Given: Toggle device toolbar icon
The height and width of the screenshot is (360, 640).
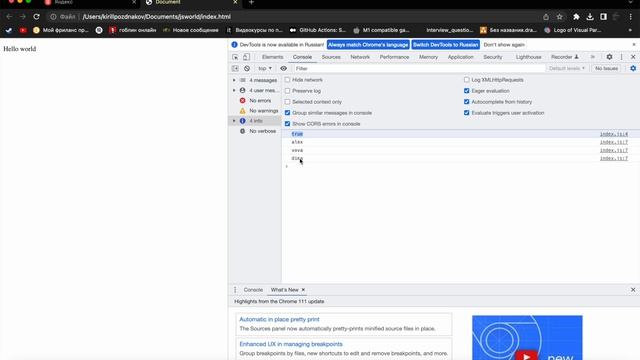Looking at the screenshot, I should point(246,57).
